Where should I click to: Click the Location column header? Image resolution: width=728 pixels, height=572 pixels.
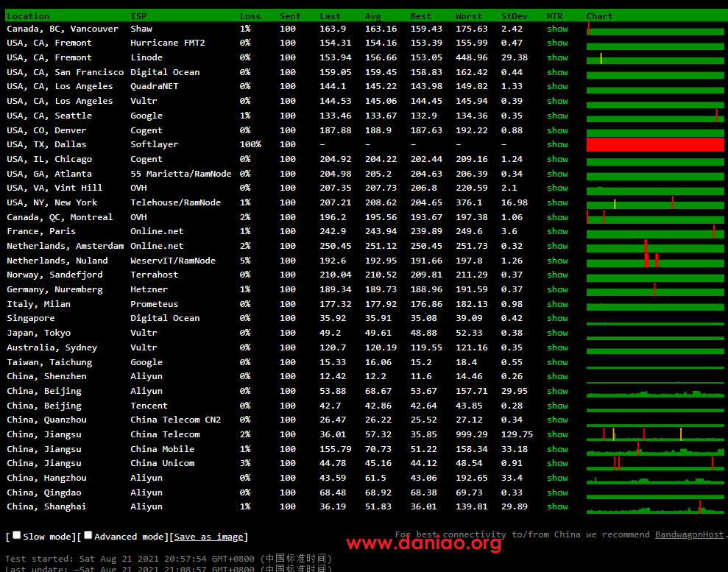28,16
